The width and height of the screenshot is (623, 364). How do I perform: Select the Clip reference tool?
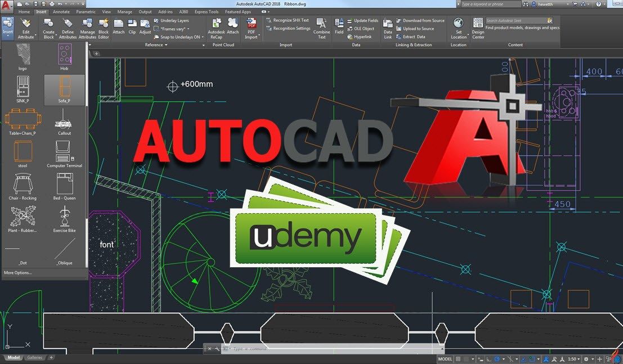[132, 26]
